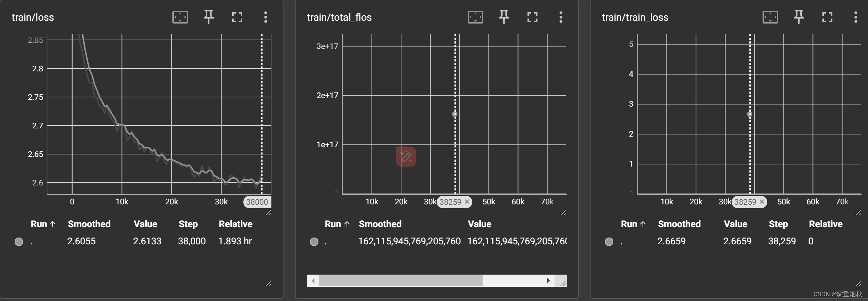Click step 38,000 in train/loss table

(192, 241)
